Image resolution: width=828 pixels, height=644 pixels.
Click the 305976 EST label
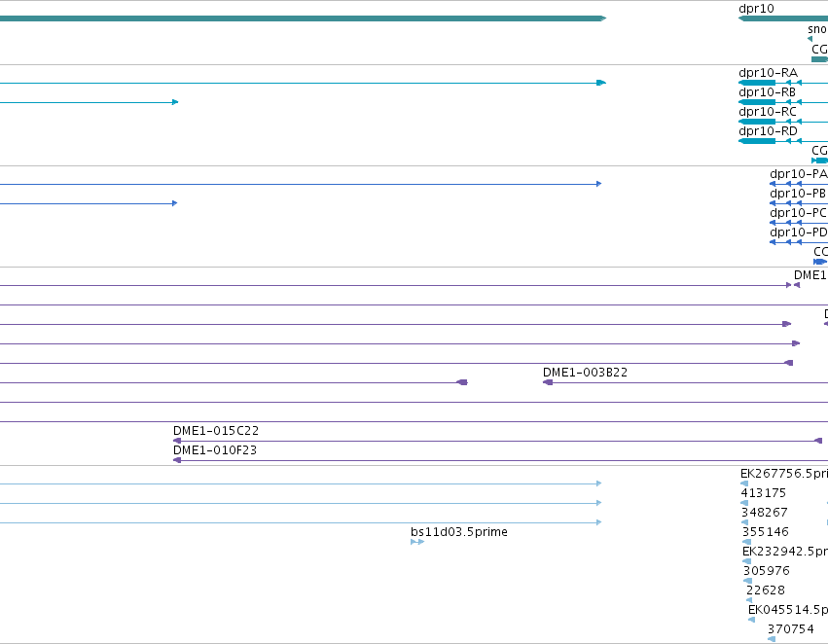coord(767,571)
